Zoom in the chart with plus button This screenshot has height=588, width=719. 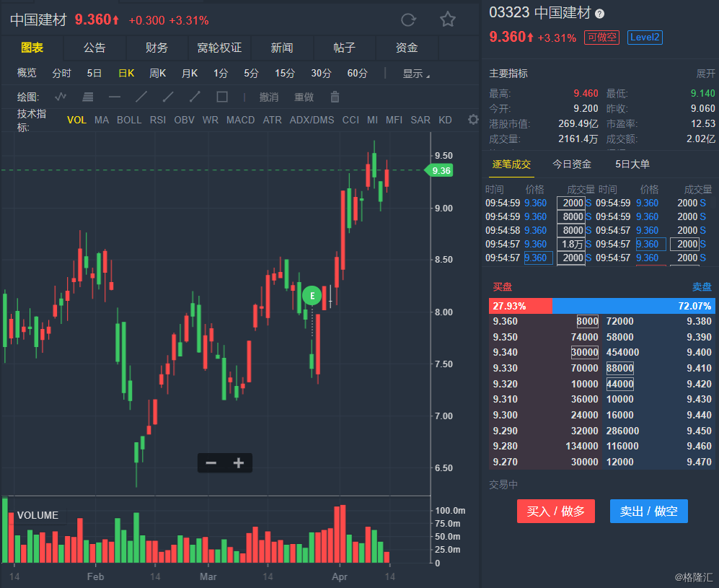point(239,463)
